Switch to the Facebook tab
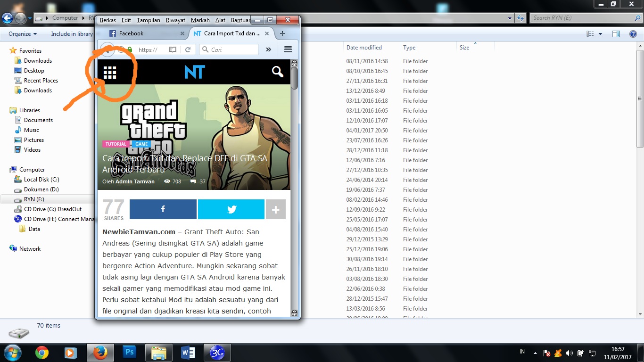This screenshot has height=362, width=644. point(146,33)
